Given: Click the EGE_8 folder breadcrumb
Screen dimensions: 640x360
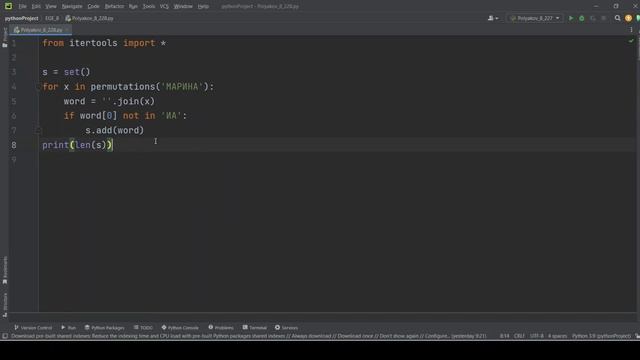Looking at the screenshot, I should (52, 18).
